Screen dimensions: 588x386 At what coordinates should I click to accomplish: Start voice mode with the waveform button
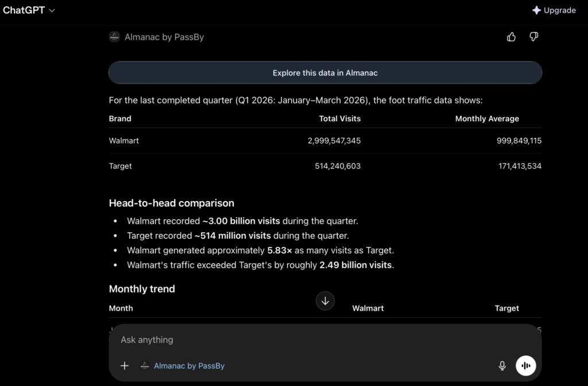click(526, 366)
